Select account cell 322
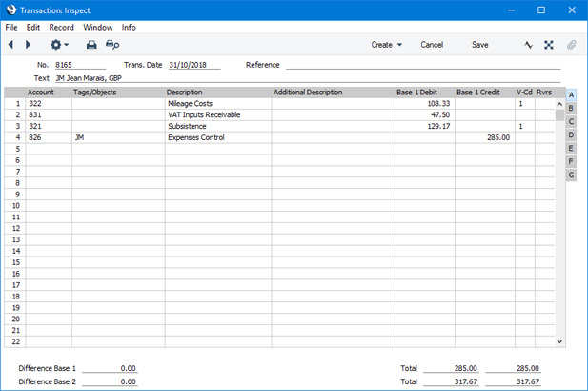The height and width of the screenshot is (391, 588). (x=49, y=104)
